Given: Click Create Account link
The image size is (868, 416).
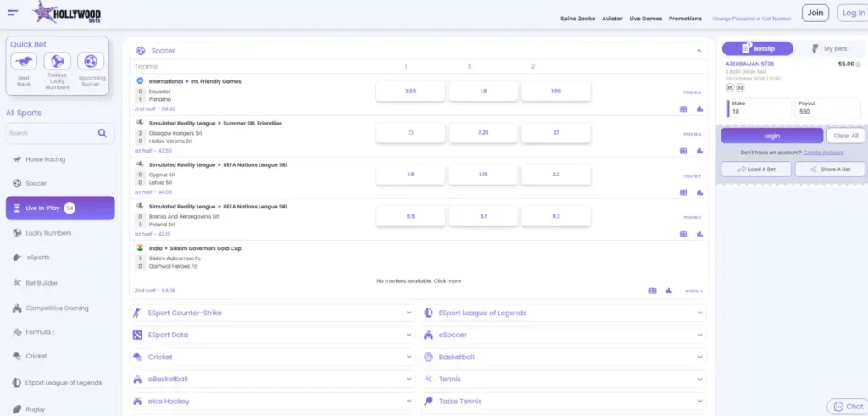Looking at the screenshot, I should [823, 153].
